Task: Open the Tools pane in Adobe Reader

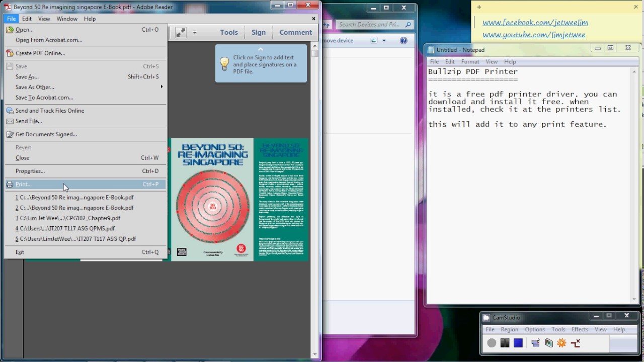Action: pos(229,32)
